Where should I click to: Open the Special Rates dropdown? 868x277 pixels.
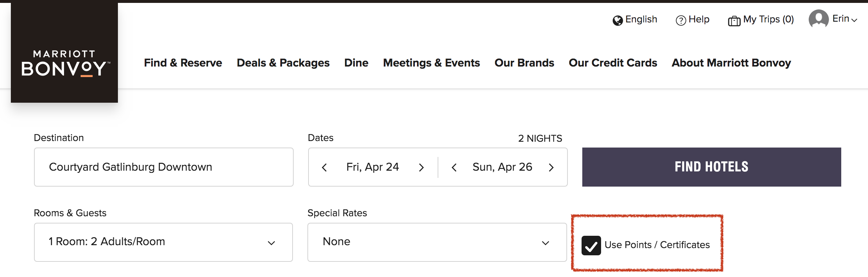click(437, 242)
